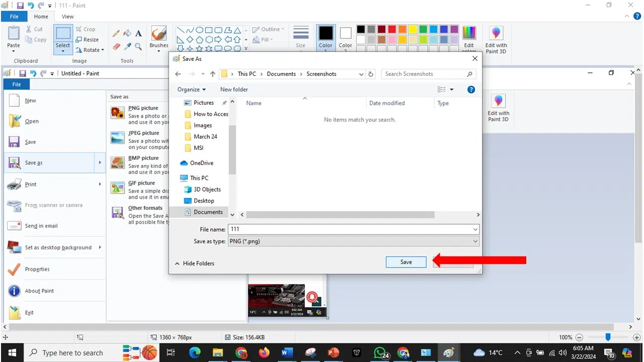Screen dimensions: 644x362
Task: Pick the pentagon shape in the Shapes gallery
Action: [x=199, y=39]
